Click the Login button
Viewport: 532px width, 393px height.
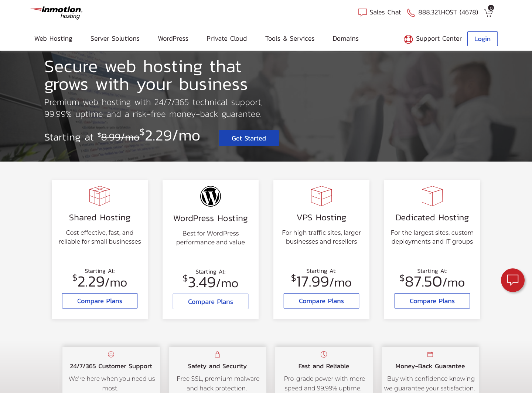point(482,39)
